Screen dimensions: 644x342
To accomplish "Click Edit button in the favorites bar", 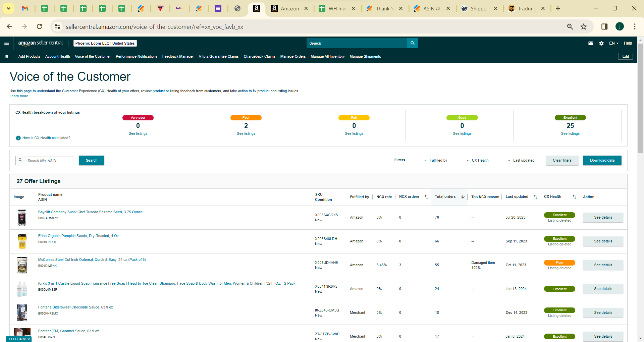I will pyautogui.click(x=626, y=56).
